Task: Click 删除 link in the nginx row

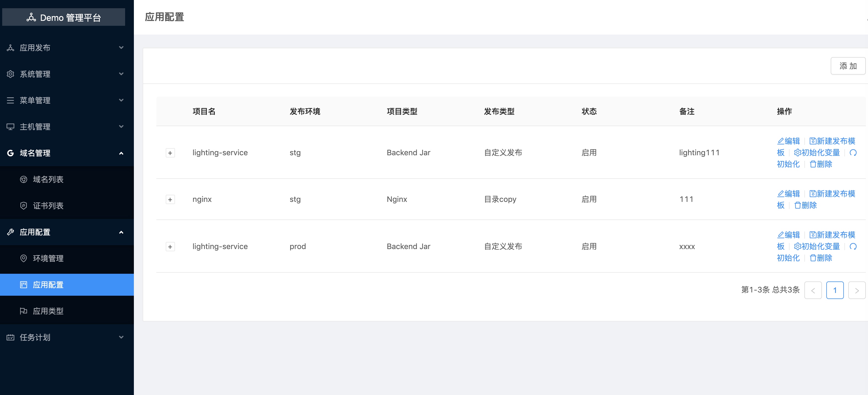Action: click(805, 205)
